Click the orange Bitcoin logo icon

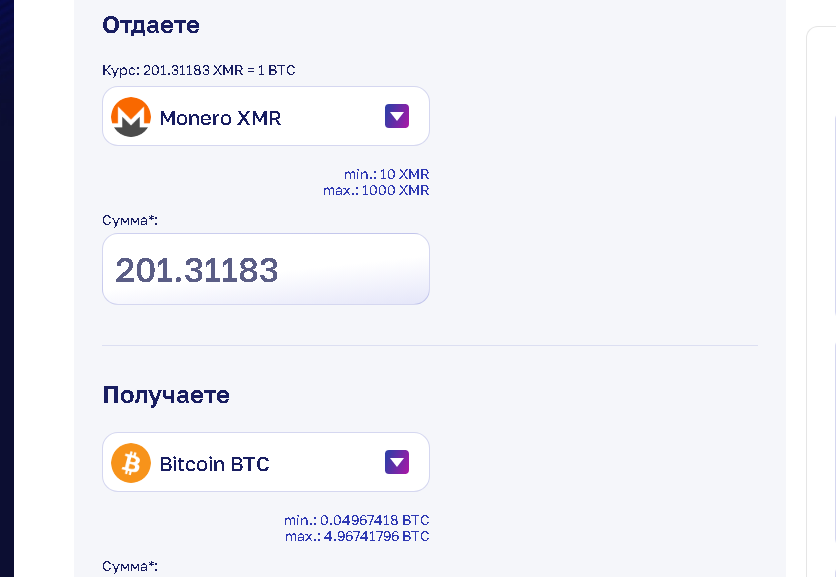(x=131, y=463)
